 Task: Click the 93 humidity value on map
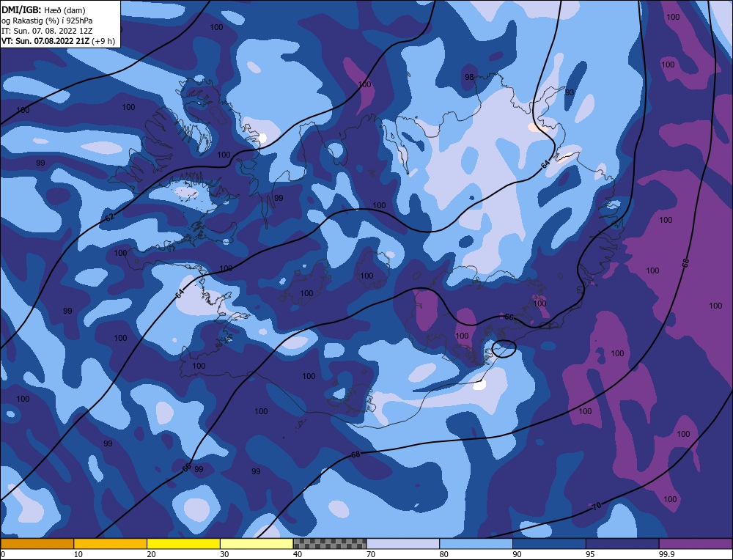point(570,92)
